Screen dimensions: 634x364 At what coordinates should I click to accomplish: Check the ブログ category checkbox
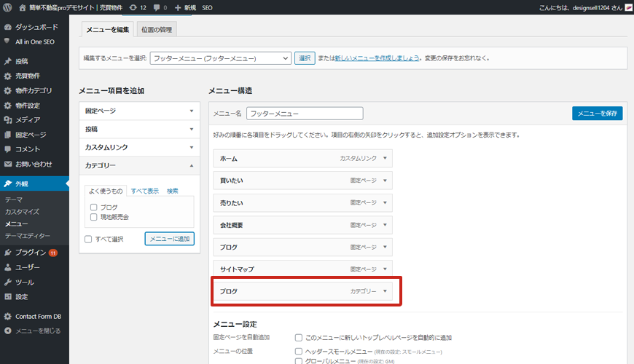pos(93,207)
